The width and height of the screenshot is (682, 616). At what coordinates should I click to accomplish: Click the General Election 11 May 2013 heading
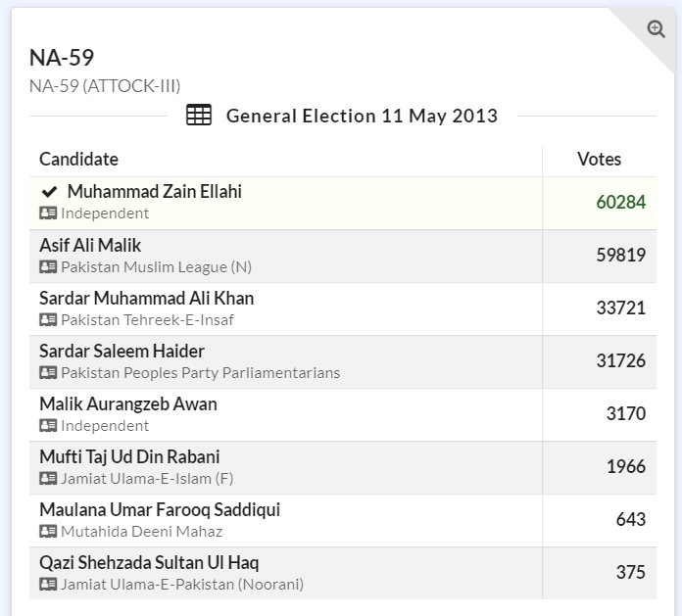point(362,116)
